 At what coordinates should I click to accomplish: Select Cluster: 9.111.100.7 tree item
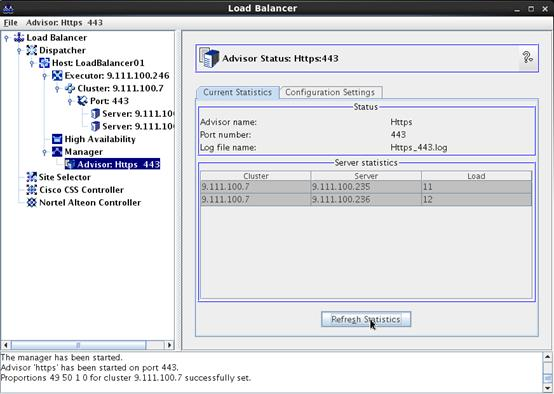(120, 88)
